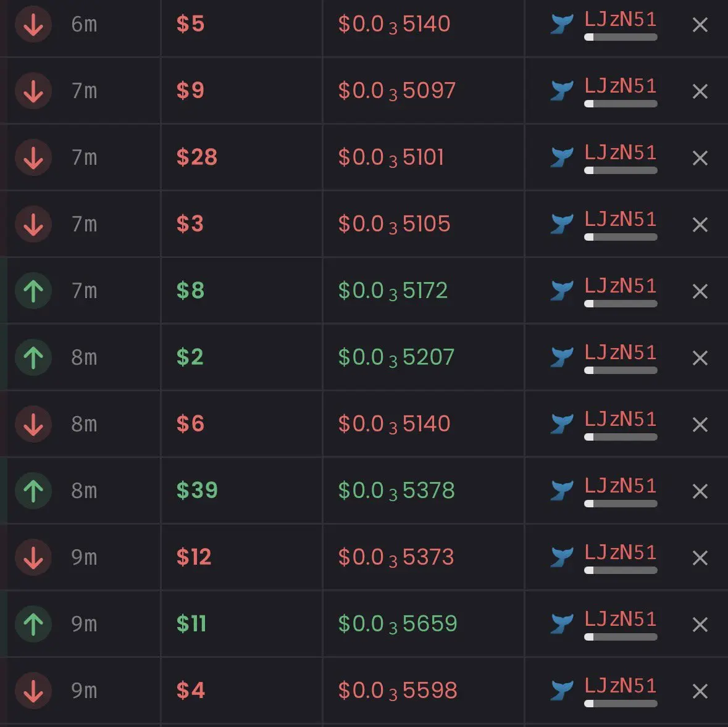The width and height of the screenshot is (728, 727).
Task: Dismiss the $8 buy row using X
Action: [700, 291]
